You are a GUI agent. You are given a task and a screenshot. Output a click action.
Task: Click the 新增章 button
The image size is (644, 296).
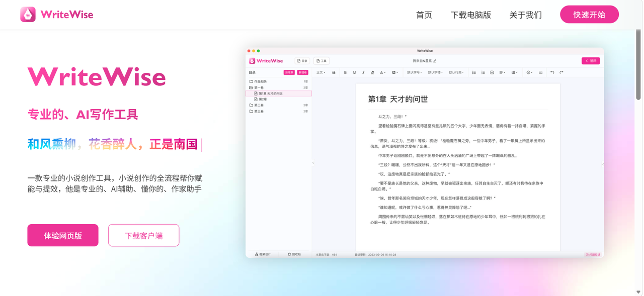289,73
